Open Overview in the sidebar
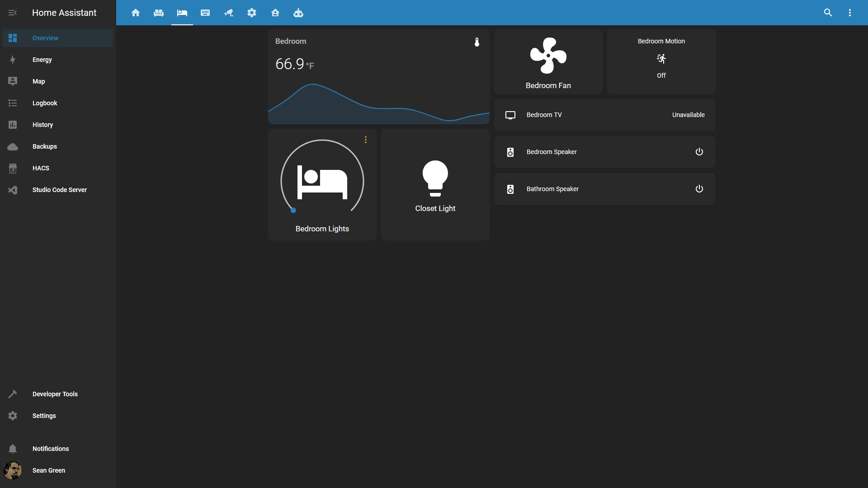 tap(58, 38)
